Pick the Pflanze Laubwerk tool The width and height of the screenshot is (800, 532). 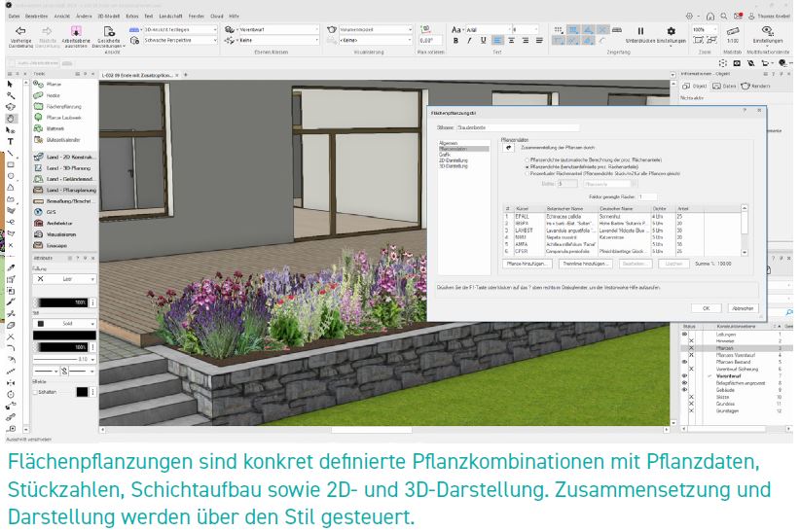coord(57,118)
